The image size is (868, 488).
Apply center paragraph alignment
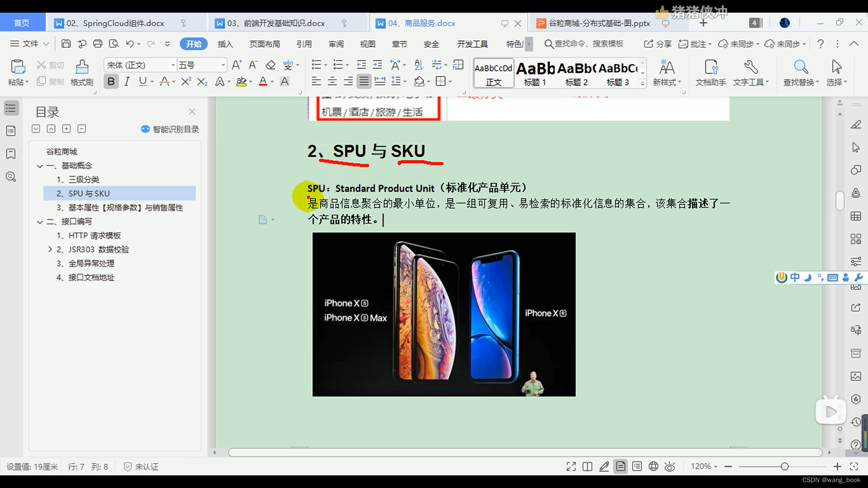[x=332, y=81]
